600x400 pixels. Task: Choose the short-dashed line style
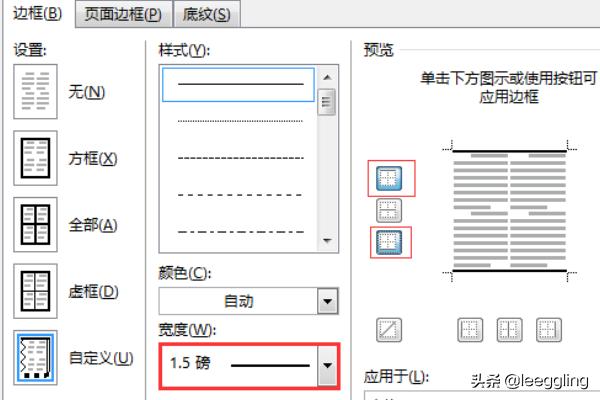coord(240,158)
